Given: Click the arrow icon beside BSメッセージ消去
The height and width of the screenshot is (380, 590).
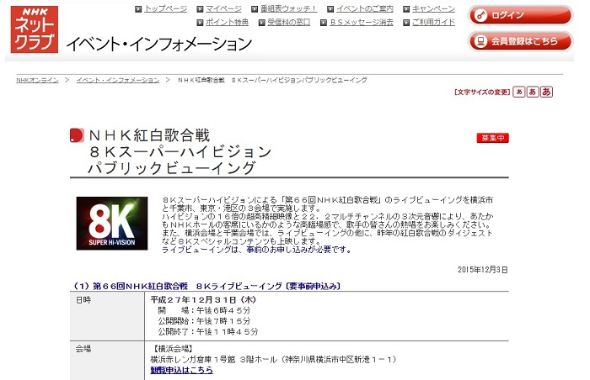Looking at the screenshot, I should coord(324,23).
